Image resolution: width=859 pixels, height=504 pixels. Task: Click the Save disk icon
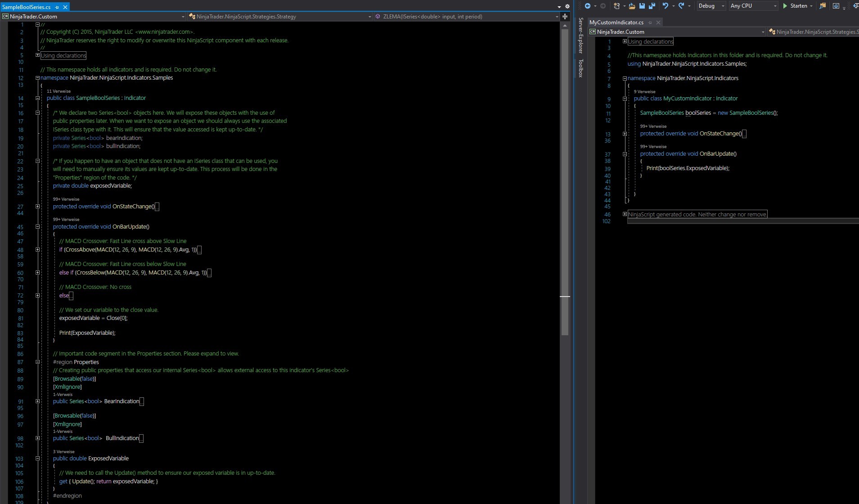coord(642,6)
